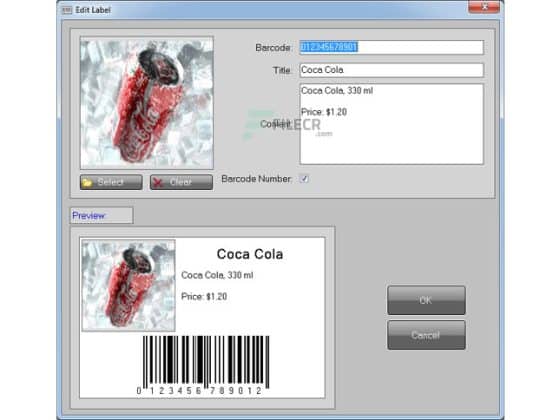
Task: Click the folder icon on Select button
Action: [x=87, y=183]
